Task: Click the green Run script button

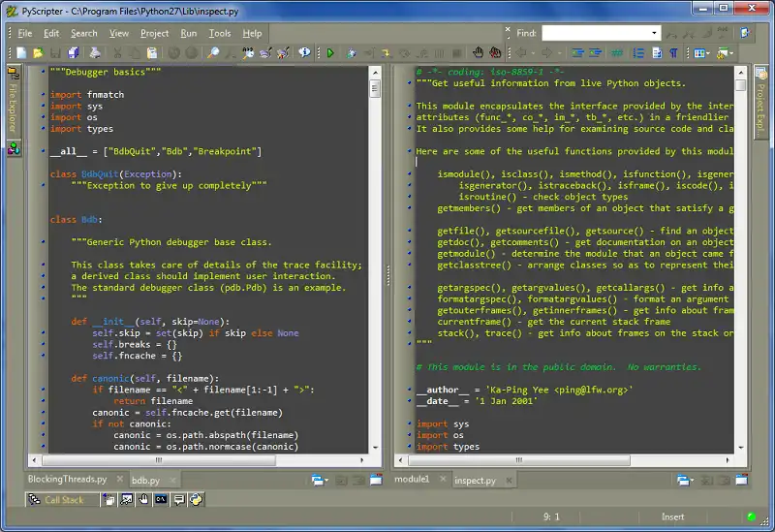Action: (330, 52)
